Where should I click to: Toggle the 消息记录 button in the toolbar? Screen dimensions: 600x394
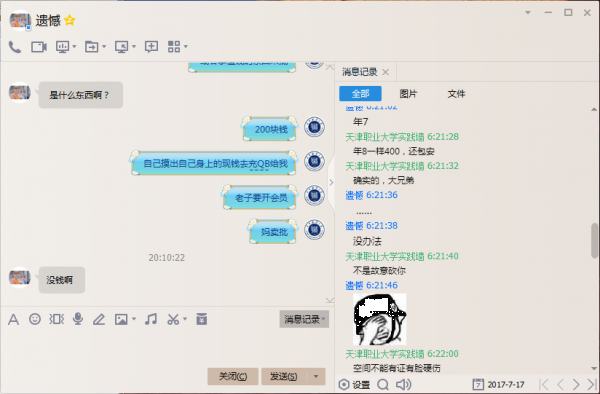point(304,319)
